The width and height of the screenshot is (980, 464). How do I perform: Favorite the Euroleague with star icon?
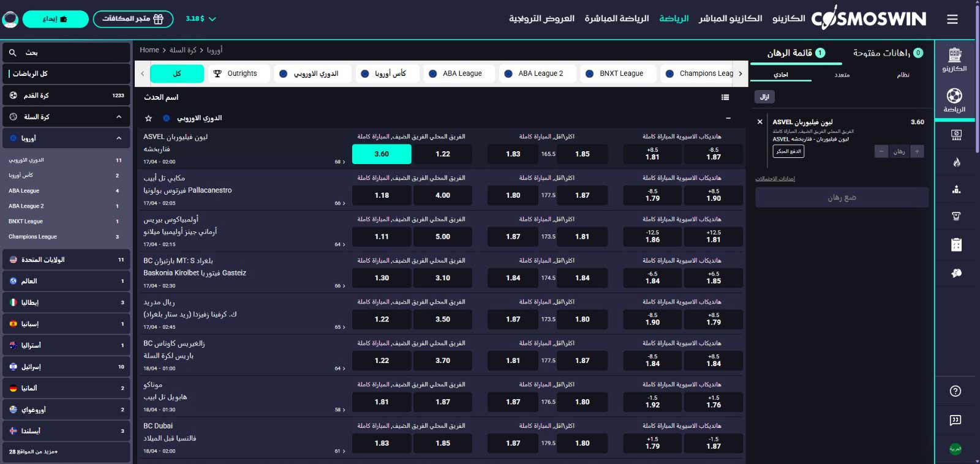(x=148, y=118)
